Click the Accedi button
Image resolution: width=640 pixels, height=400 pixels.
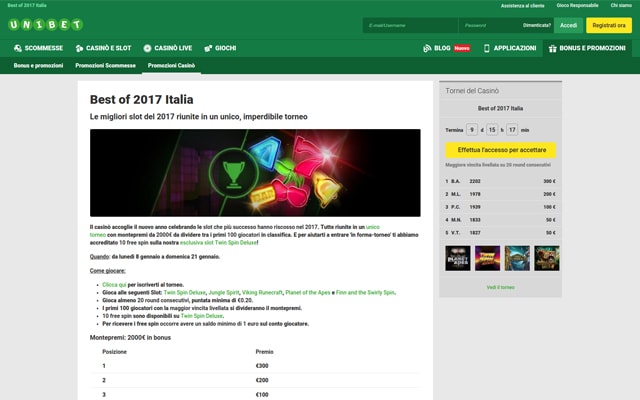568,25
